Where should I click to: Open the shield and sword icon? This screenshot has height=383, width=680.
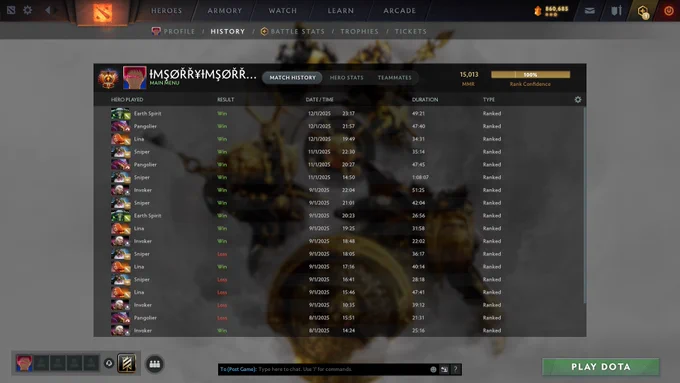pyautogui.click(x=616, y=11)
